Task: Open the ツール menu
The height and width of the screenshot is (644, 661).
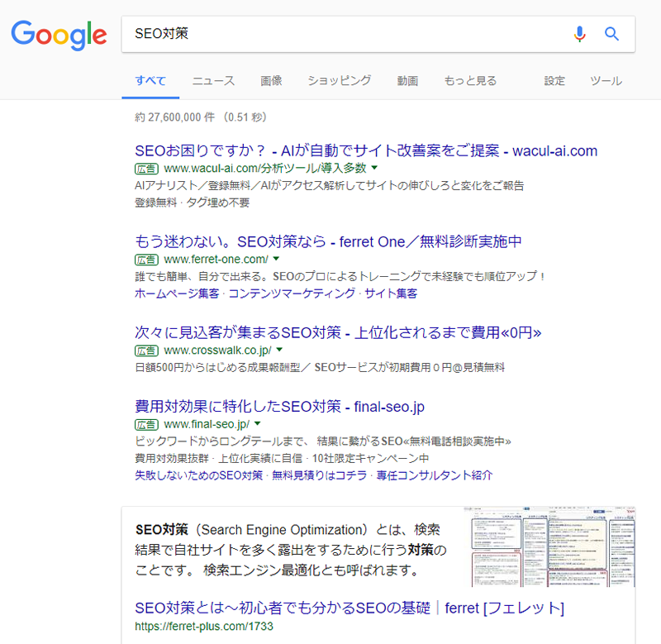Action: (x=606, y=80)
